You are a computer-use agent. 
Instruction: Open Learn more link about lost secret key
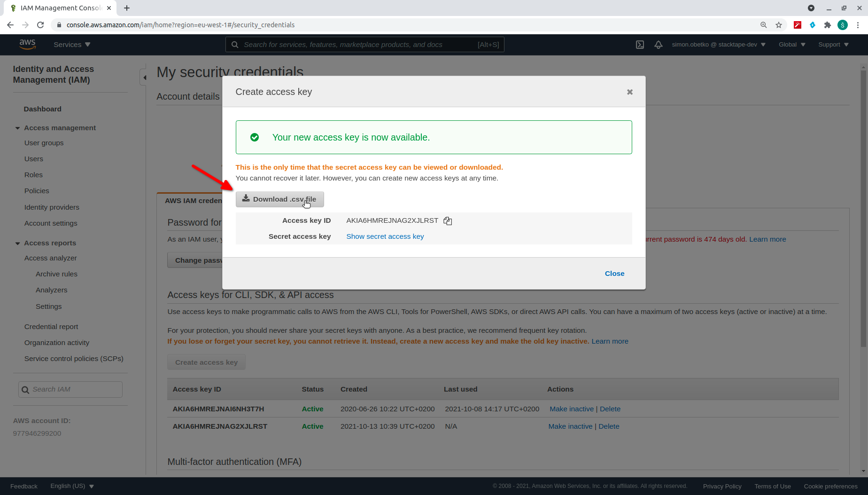click(610, 341)
